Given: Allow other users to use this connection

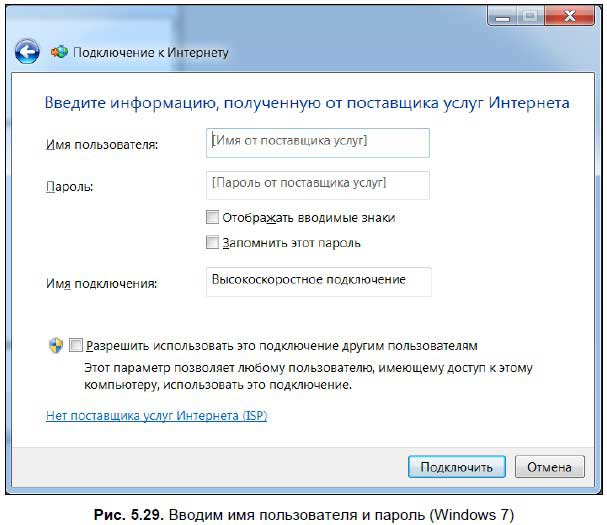Looking at the screenshot, I should coord(75,345).
